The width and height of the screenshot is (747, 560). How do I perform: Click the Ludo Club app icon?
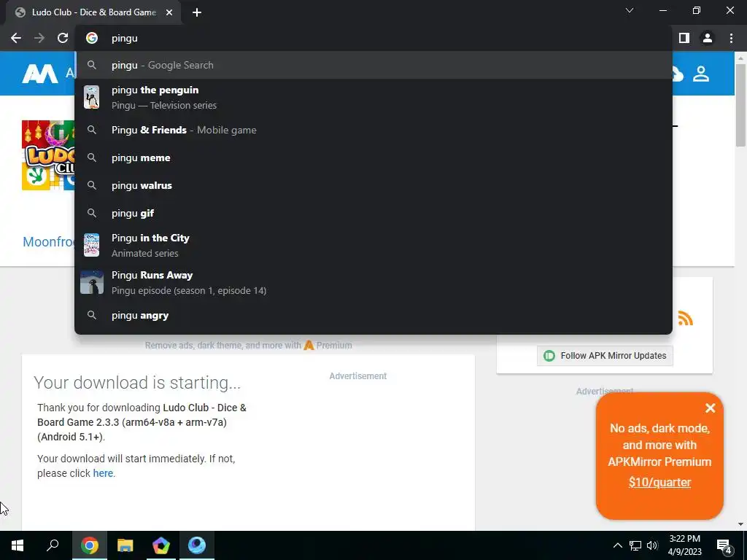click(48, 155)
